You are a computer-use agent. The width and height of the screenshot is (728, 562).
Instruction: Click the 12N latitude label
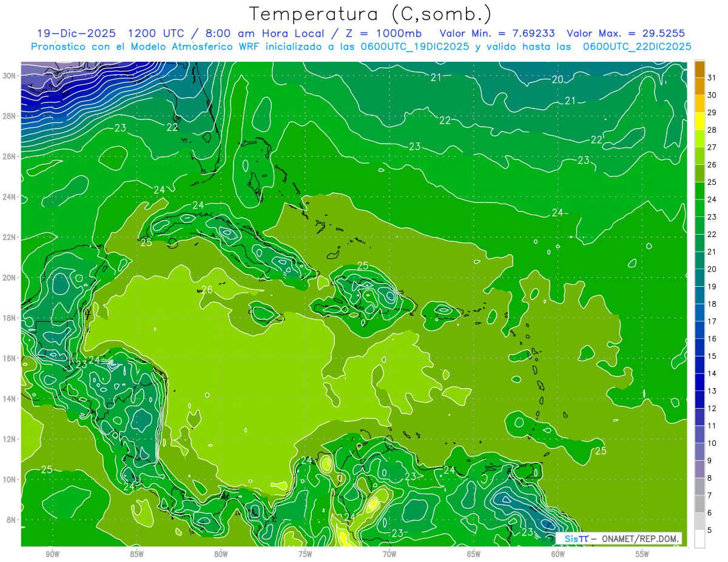10,439
